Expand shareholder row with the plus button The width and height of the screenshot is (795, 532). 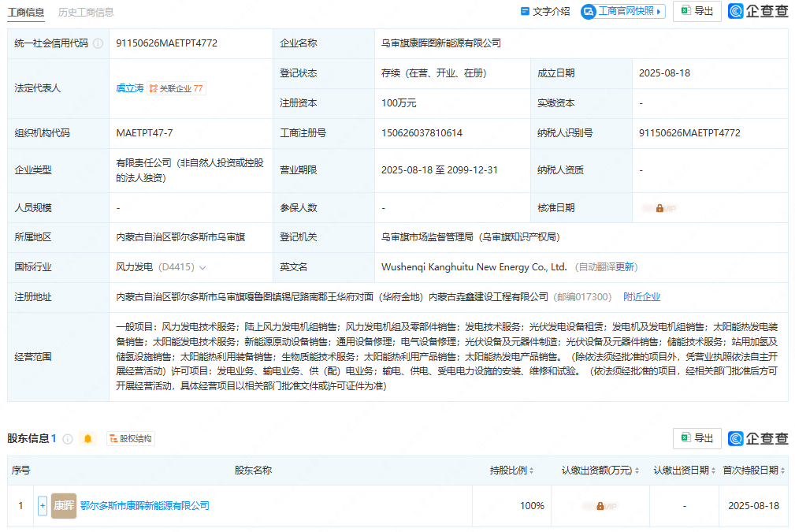pyautogui.click(x=43, y=506)
